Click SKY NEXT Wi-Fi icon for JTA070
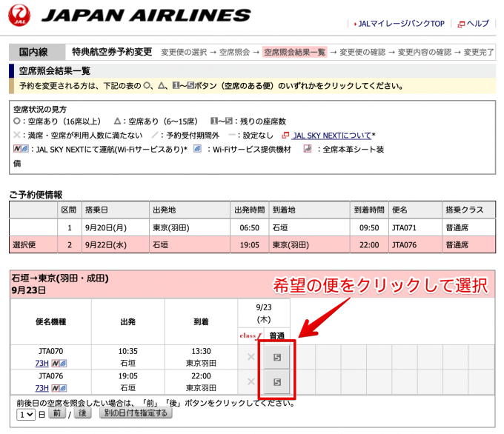 point(59,364)
